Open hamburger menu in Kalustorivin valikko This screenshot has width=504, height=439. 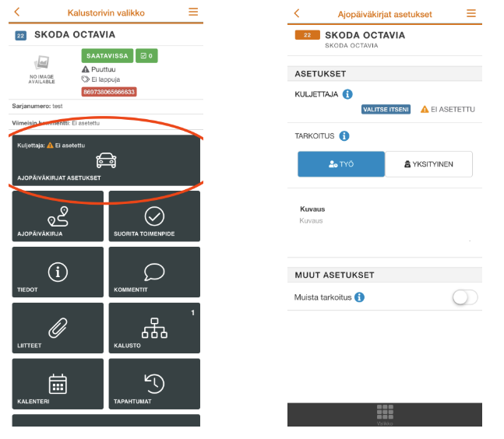pyautogui.click(x=193, y=12)
